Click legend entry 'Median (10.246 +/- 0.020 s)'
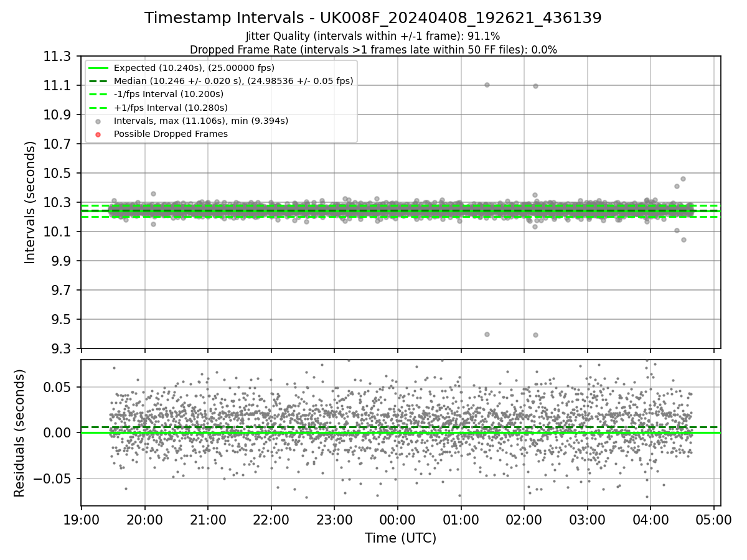The height and width of the screenshot is (560, 747). (x=233, y=81)
